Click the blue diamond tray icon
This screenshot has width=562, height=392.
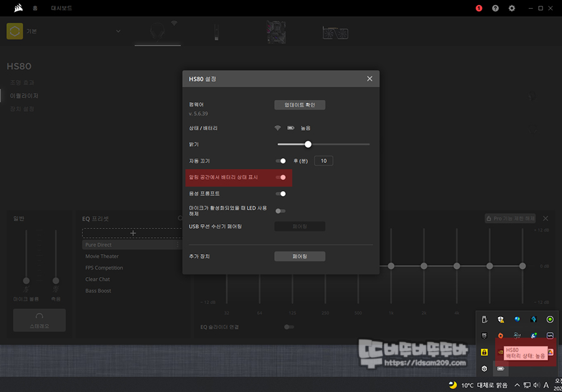click(x=533, y=319)
